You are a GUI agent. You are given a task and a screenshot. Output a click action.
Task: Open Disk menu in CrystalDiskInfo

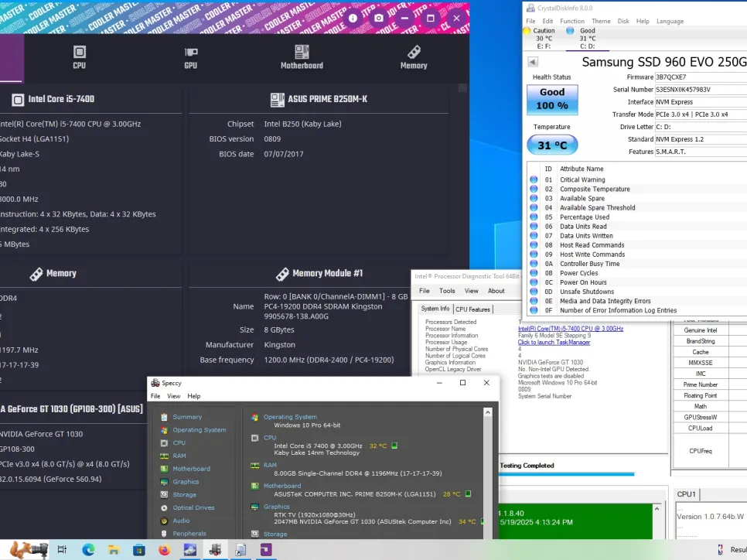pyautogui.click(x=623, y=21)
